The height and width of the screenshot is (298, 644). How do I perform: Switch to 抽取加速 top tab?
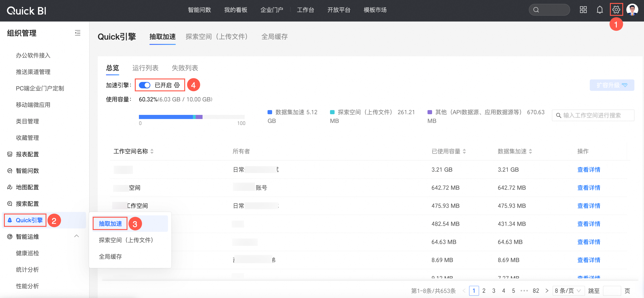pyautogui.click(x=162, y=36)
